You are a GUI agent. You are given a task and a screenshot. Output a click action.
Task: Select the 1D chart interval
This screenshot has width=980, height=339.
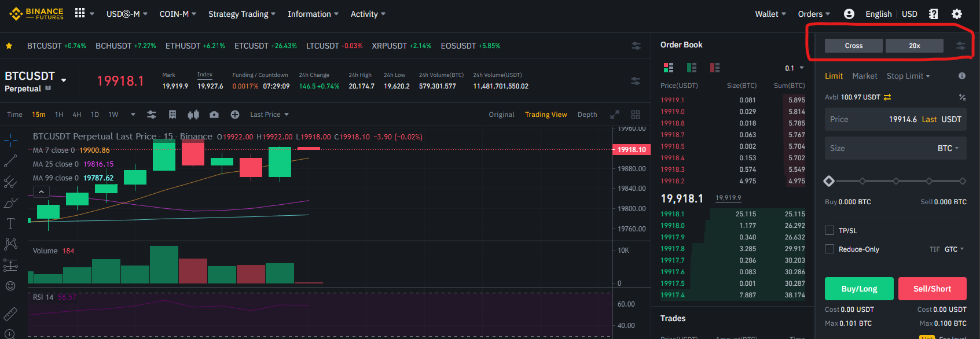pos(95,115)
